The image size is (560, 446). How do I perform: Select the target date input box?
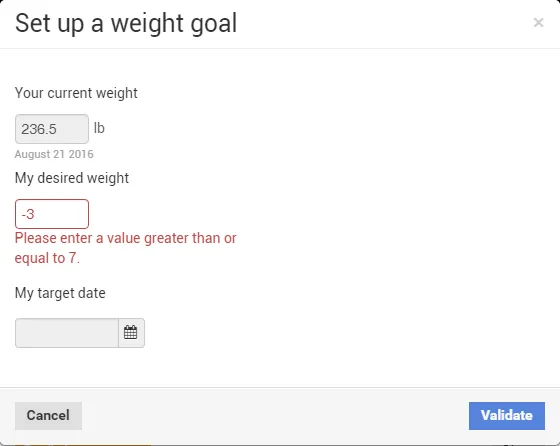(67, 333)
